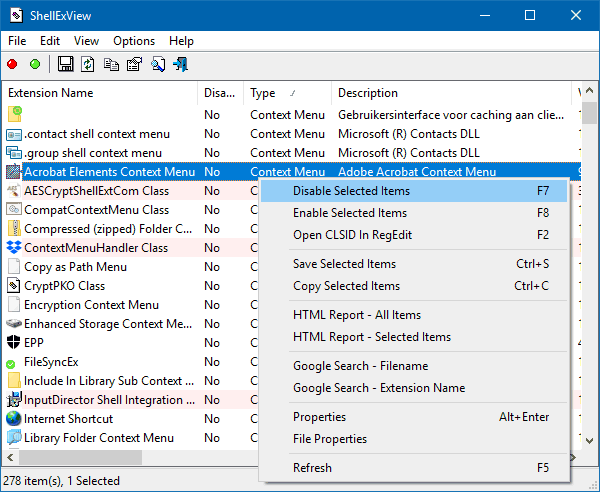Choose Open CLSID In RegEdit
This screenshot has height=492, width=600.
(414, 235)
